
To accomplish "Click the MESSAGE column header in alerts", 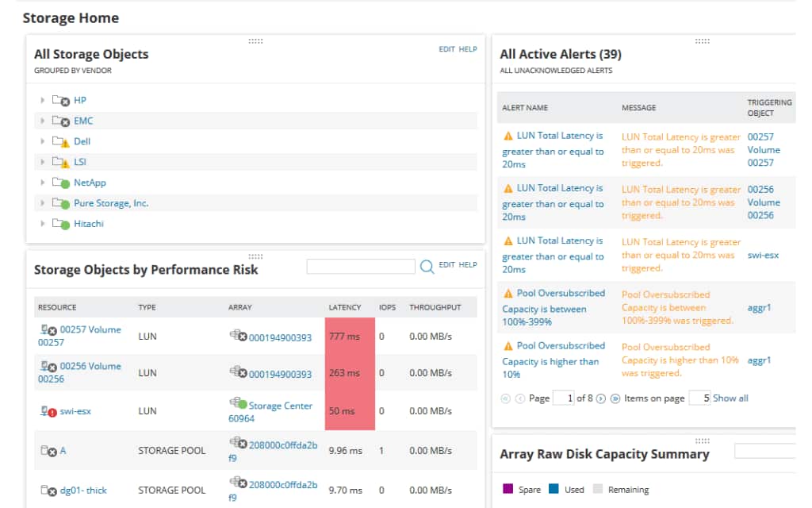I will click(639, 107).
